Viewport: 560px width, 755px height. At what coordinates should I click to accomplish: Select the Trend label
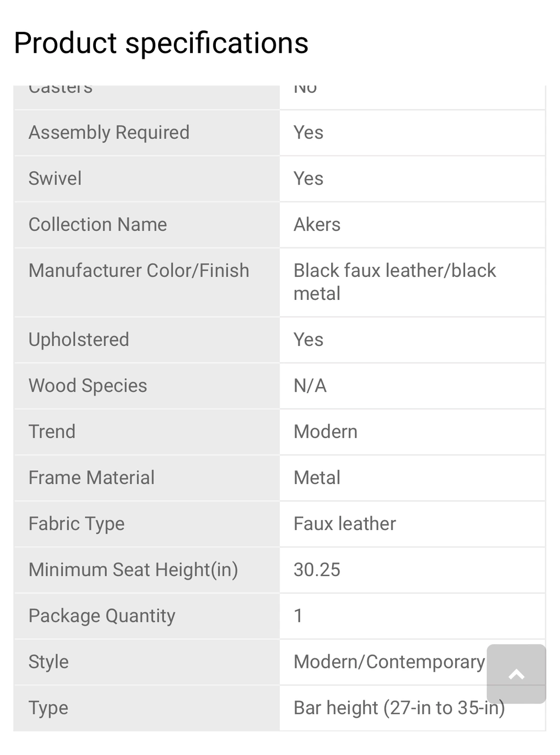[x=52, y=432]
